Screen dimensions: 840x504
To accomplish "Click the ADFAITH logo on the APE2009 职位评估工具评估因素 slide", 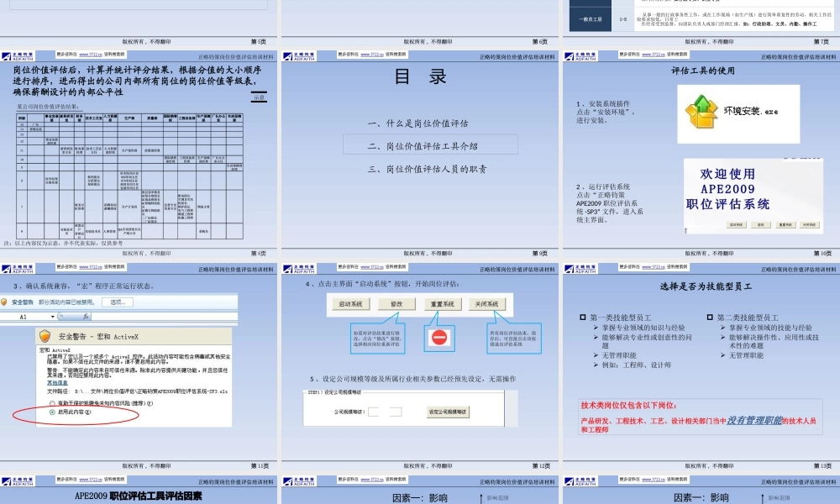I will point(18,481).
